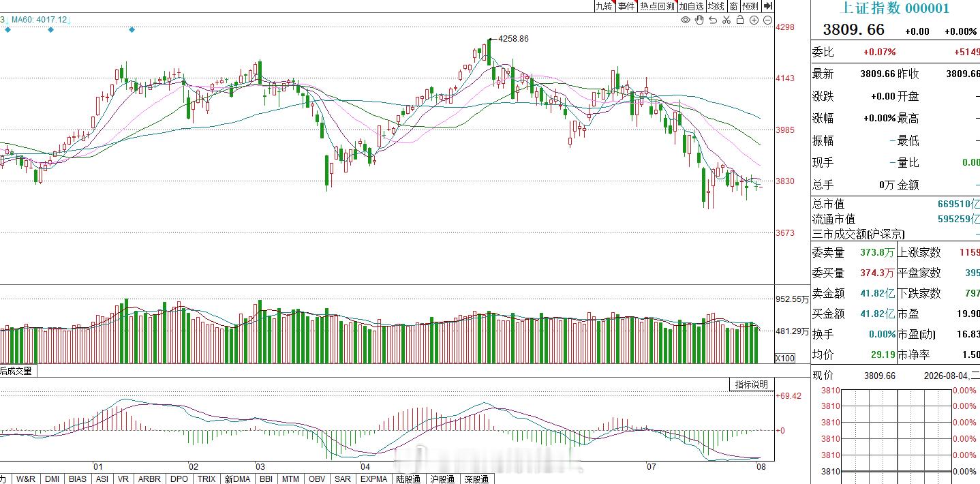Switch to the ASI indicator tab
980x484 pixels.
click(x=102, y=479)
